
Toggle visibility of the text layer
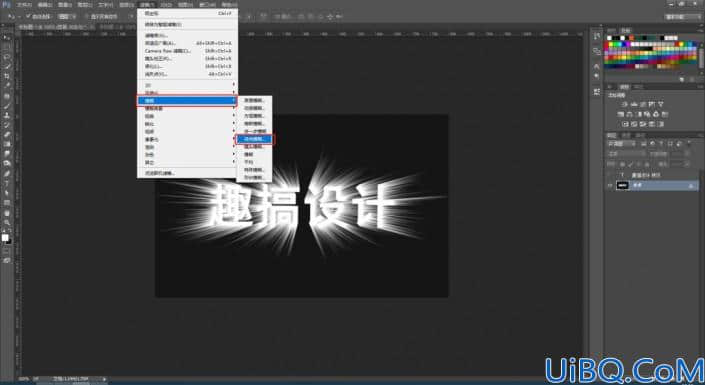click(610, 175)
